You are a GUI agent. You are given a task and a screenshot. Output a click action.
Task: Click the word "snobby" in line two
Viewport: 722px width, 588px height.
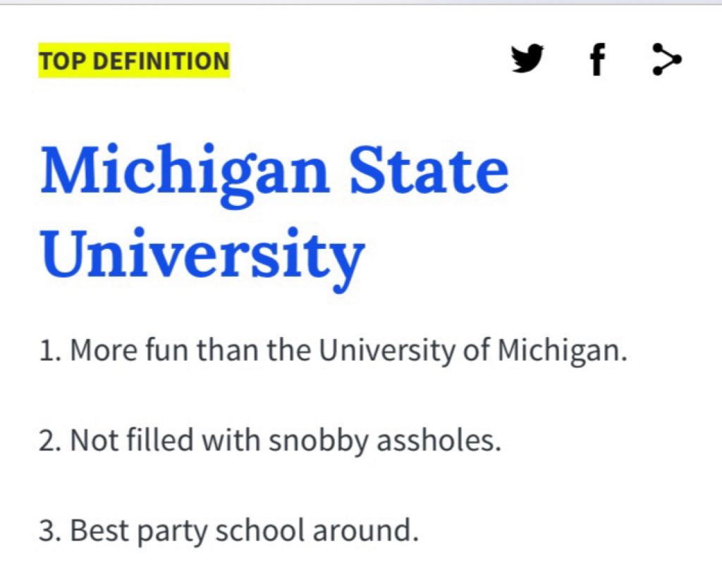tap(319, 441)
